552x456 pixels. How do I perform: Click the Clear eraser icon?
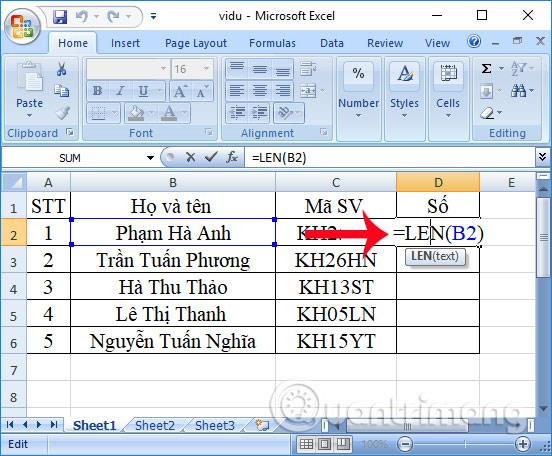point(487,113)
